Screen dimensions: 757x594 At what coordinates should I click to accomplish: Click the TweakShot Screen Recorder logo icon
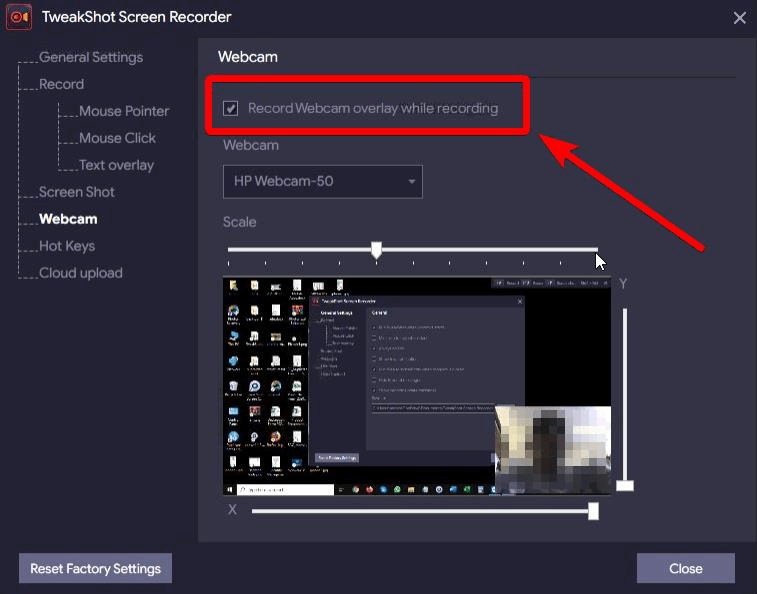point(19,17)
